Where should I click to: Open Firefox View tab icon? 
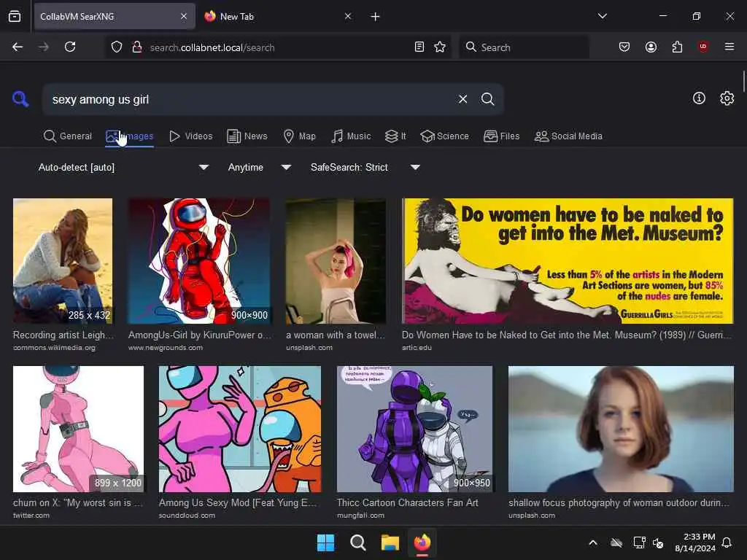point(15,16)
